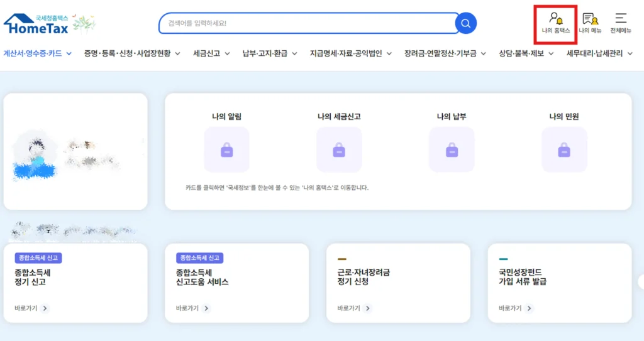Click 바로가기 on 국민성장펀드 가입 서류 발급 card
Screen dimensions: 644x341
click(510, 308)
